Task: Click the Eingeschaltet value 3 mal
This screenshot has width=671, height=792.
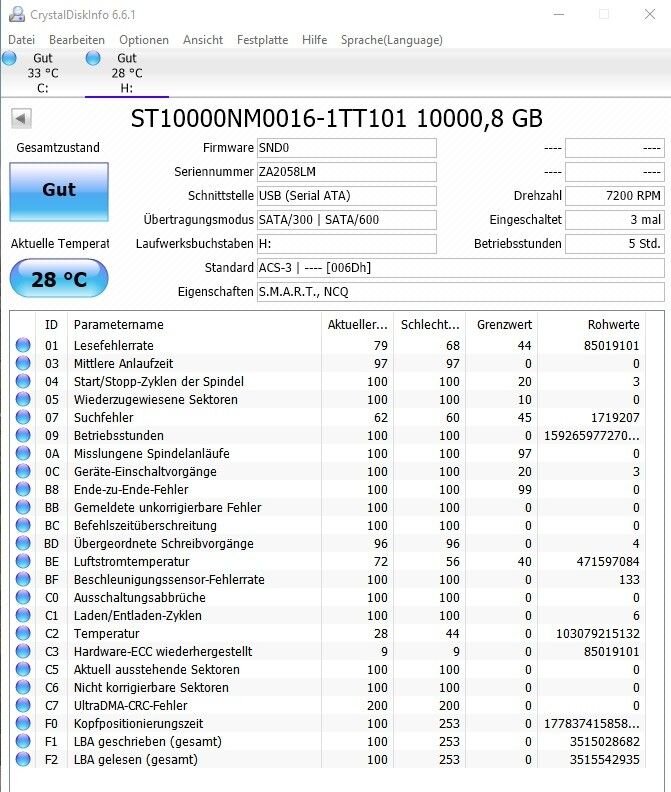Action: pos(614,220)
